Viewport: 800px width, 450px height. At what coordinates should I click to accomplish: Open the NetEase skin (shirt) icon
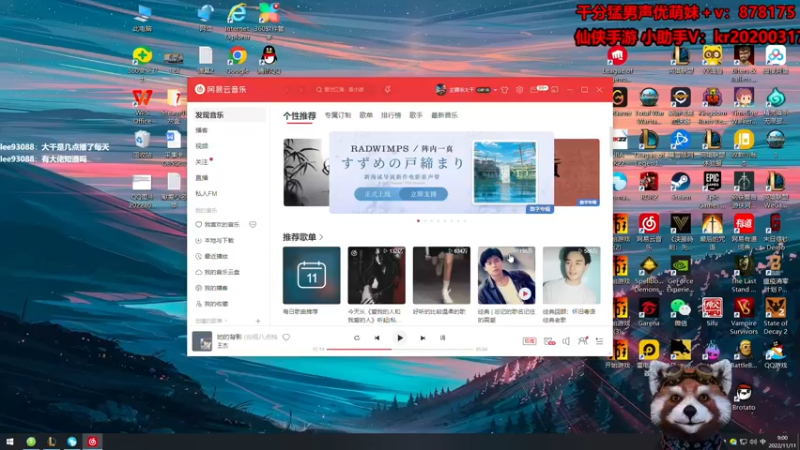[x=505, y=90]
